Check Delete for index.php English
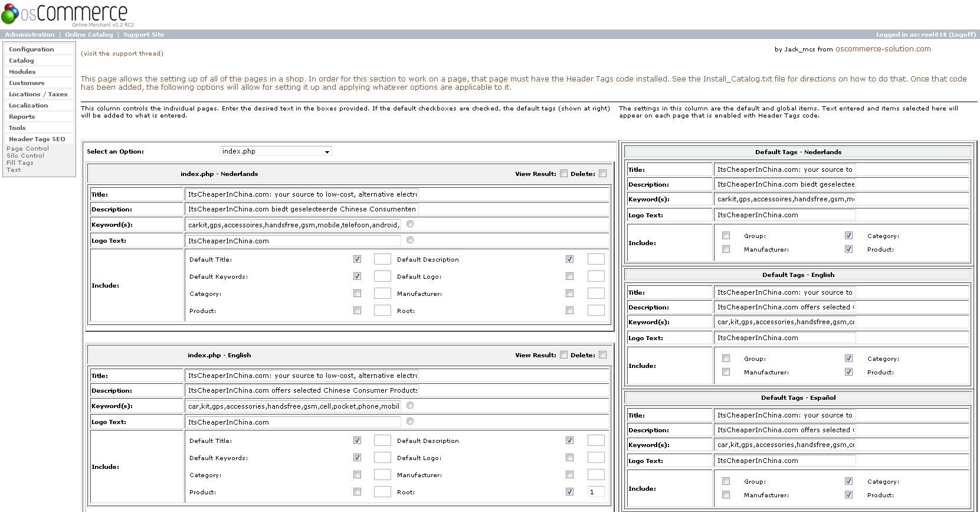The height and width of the screenshot is (512, 980). point(603,355)
